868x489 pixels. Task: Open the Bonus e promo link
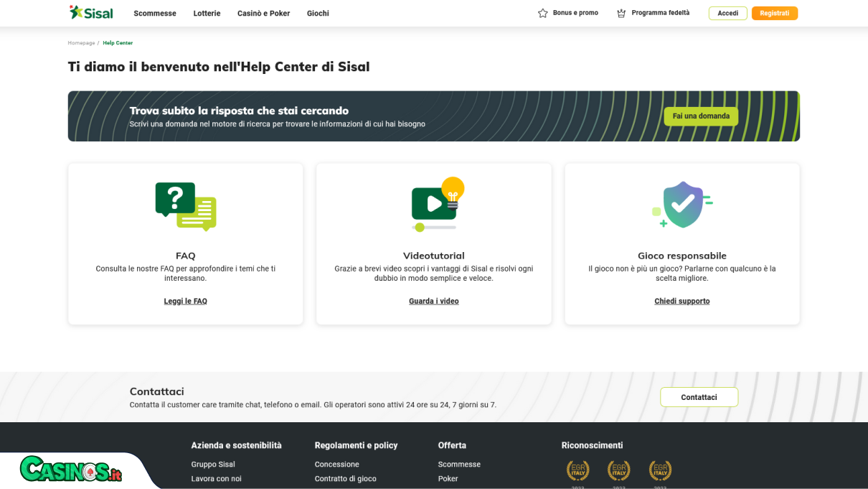[x=575, y=13]
